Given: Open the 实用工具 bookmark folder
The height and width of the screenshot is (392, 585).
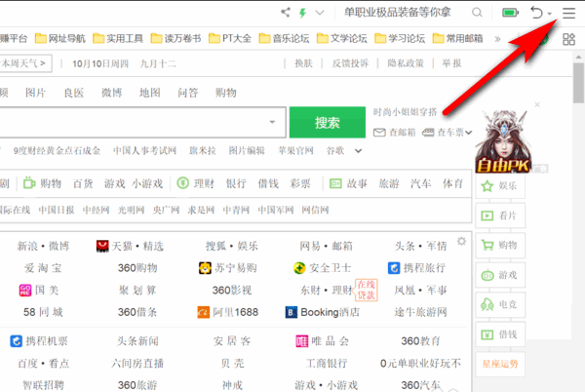Looking at the screenshot, I should (118, 38).
